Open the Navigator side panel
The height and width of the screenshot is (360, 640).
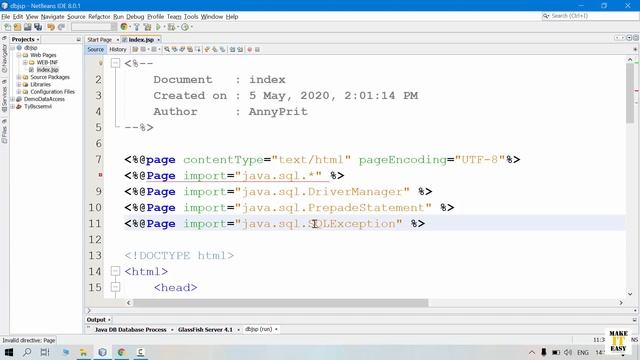point(4,55)
